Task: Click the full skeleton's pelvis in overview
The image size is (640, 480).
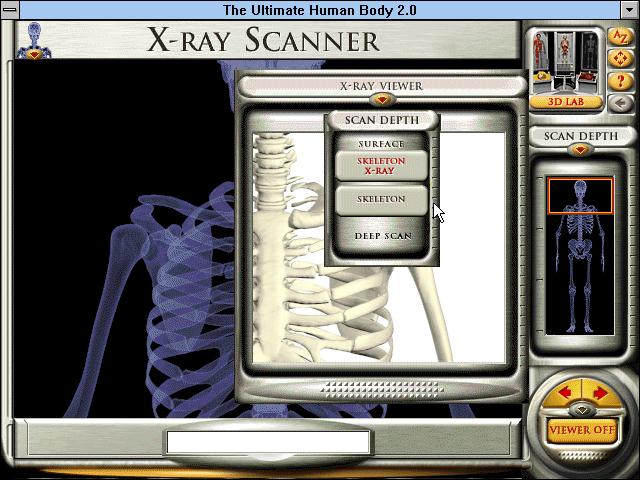Action: pos(580,249)
